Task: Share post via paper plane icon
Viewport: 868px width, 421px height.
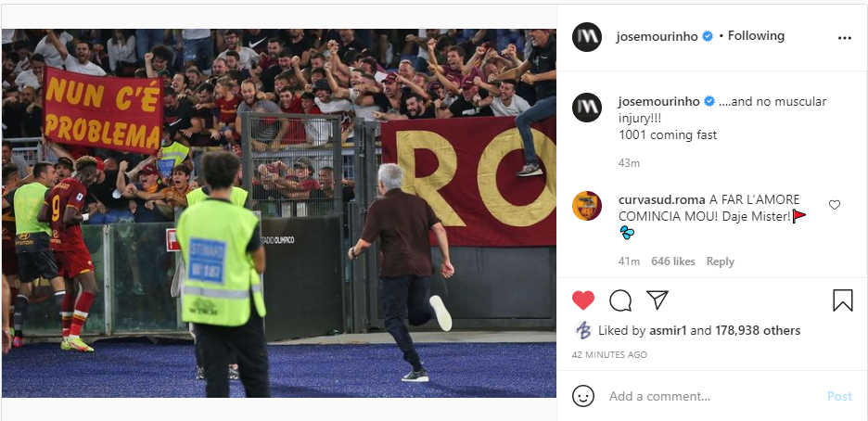Action: click(657, 300)
